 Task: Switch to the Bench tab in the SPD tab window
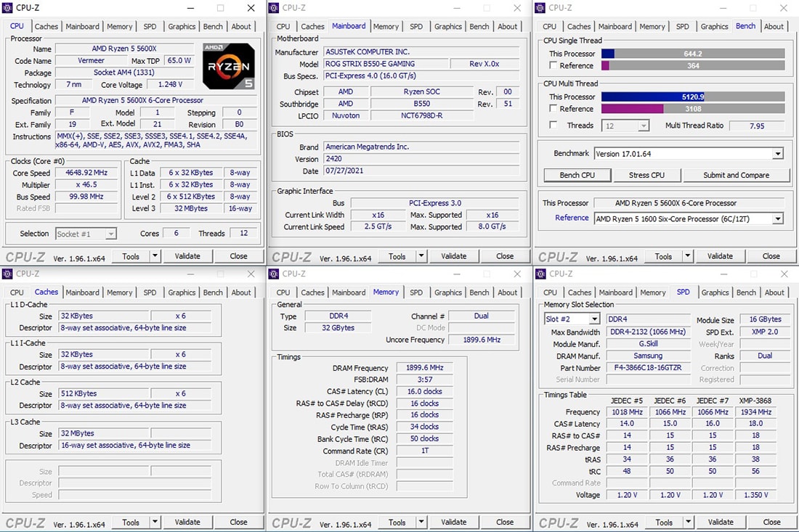click(x=746, y=292)
